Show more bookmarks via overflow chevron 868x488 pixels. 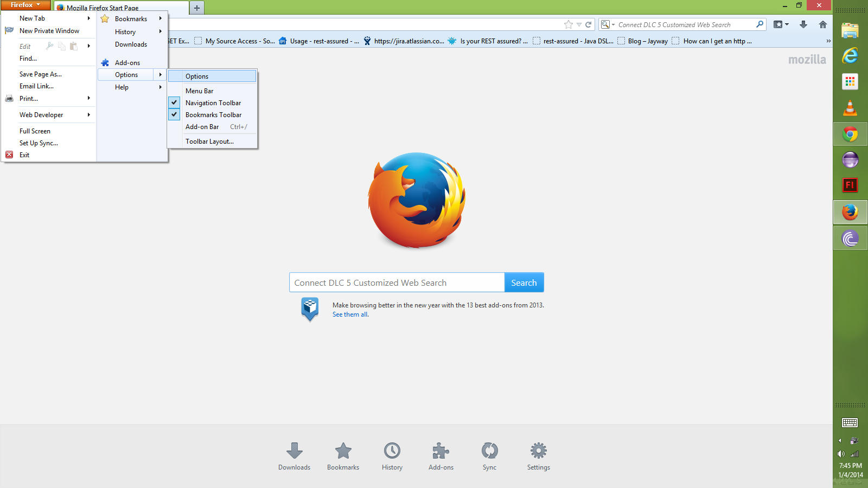828,41
